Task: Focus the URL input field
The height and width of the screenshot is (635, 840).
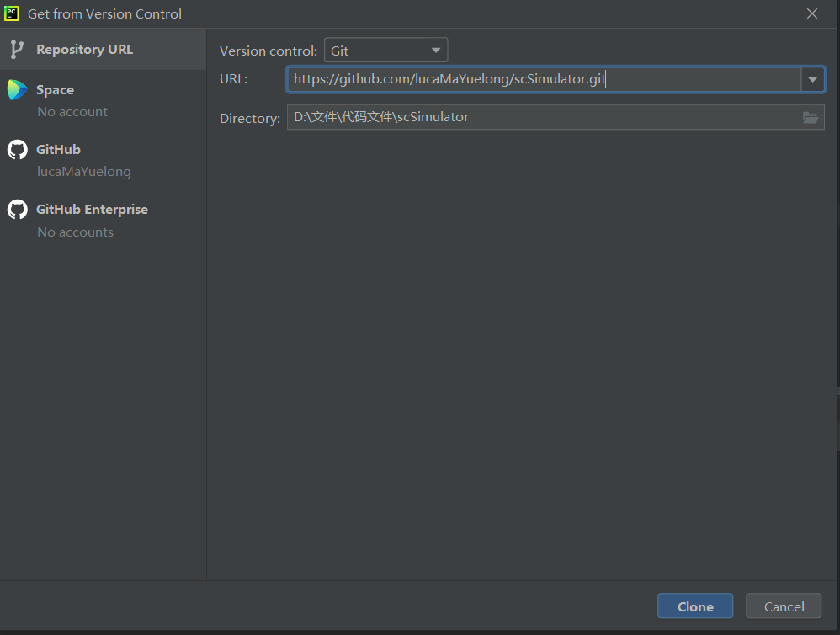Action: [544, 79]
